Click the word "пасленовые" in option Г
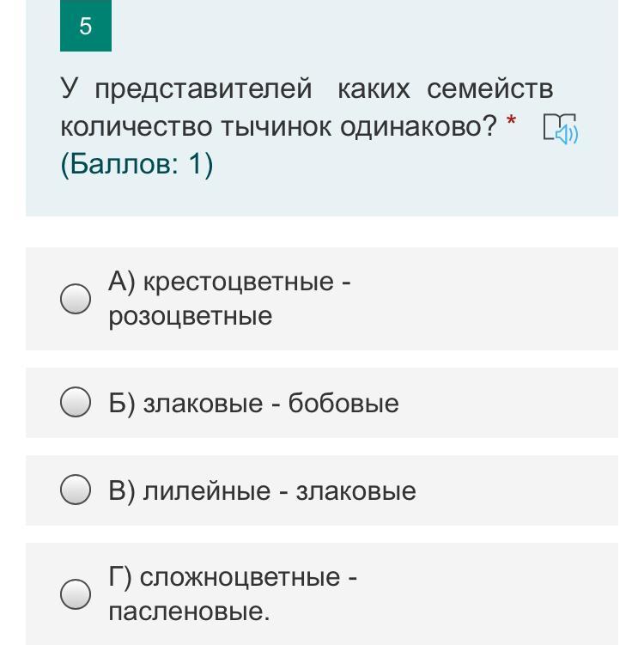This screenshot has height=645, width=644. click(x=188, y=612)
